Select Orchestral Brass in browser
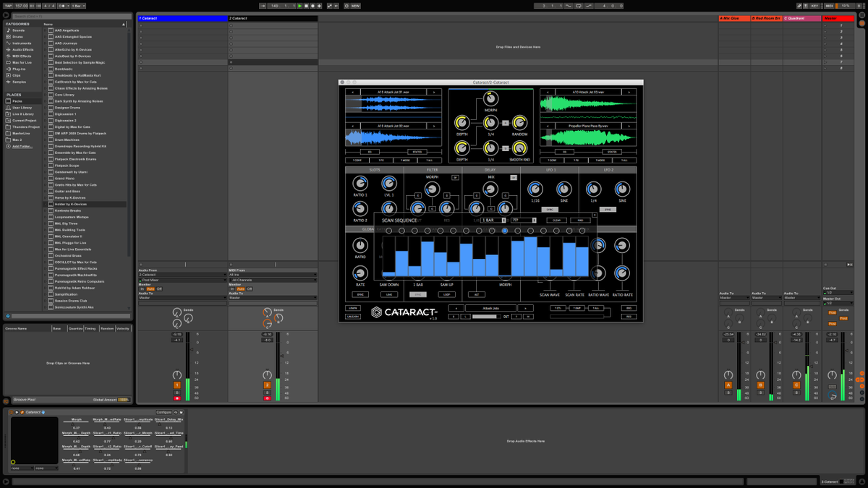The width and height of the screenshot is (868, 488). 68,255
